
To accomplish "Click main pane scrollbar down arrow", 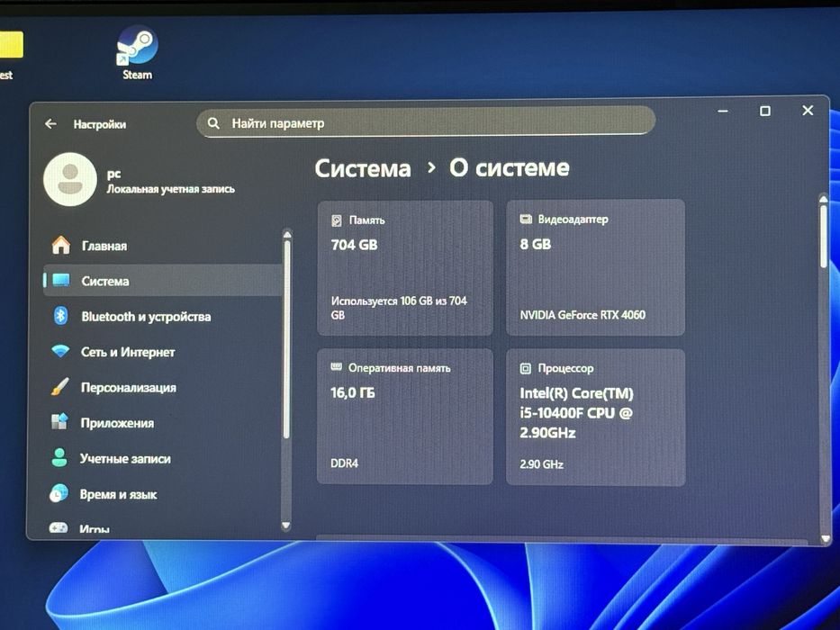I will (826, 538).
